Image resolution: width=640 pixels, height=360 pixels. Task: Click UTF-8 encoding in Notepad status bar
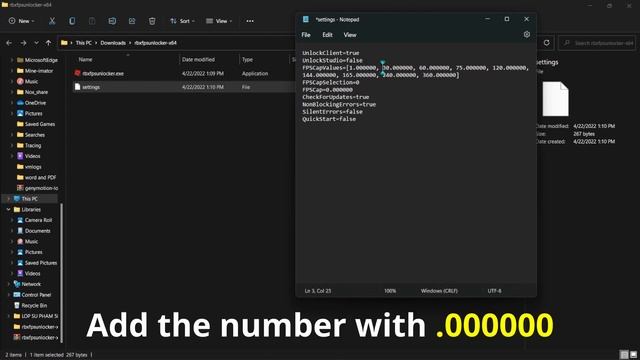tap(494, 291)
